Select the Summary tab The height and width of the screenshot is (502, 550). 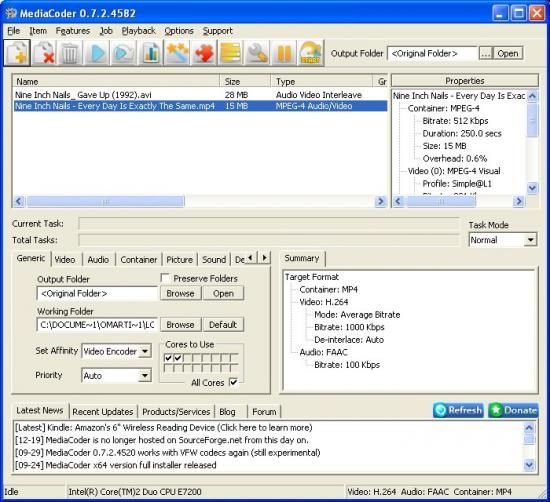pos(302,258)
